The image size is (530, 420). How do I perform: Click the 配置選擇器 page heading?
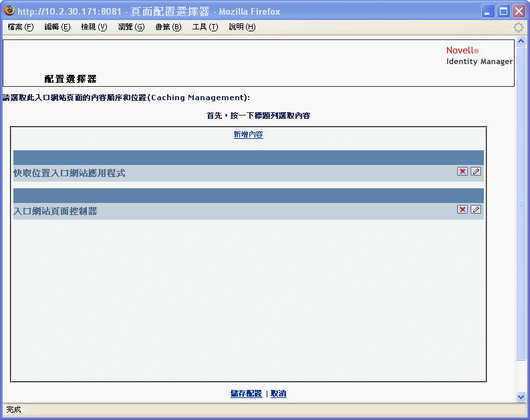(x=70, y=79)
